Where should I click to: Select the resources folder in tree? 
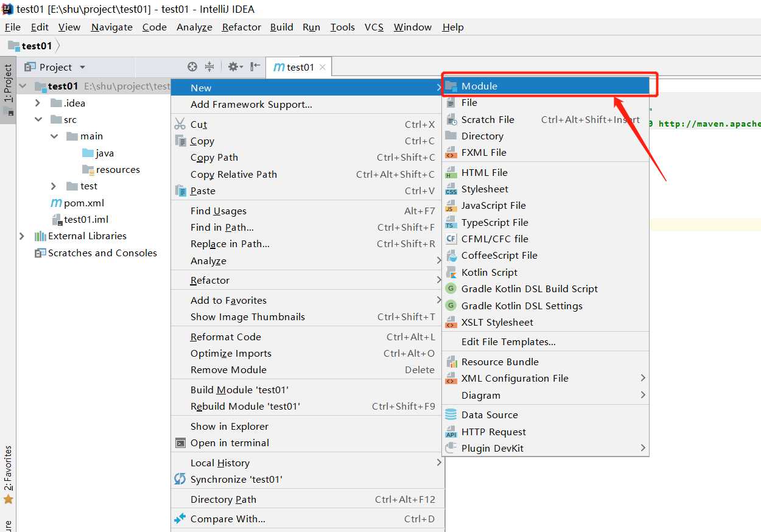(111, 170)
